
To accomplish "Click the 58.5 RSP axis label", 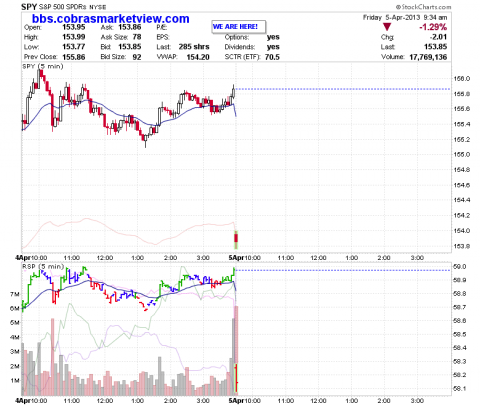I will [x=460, y=334].
